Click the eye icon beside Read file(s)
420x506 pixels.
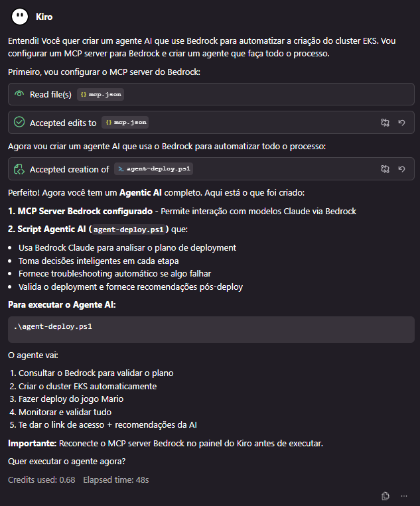coord(19,94)
